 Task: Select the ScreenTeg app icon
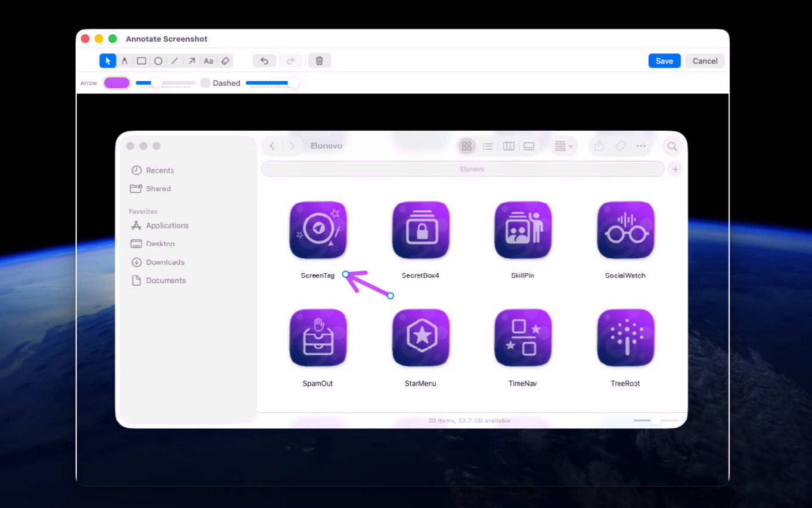point(318,230)
